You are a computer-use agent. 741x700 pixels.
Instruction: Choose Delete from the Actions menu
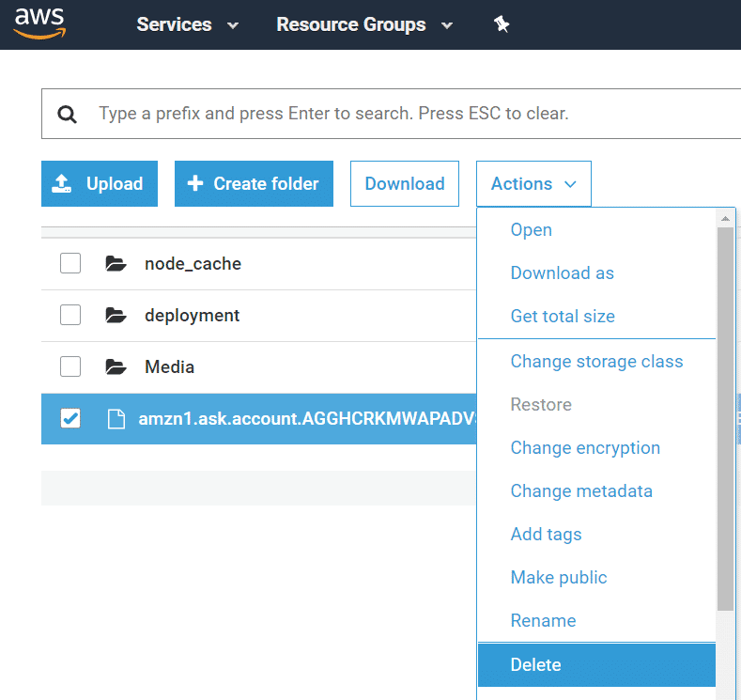click(x=535, y=664)
